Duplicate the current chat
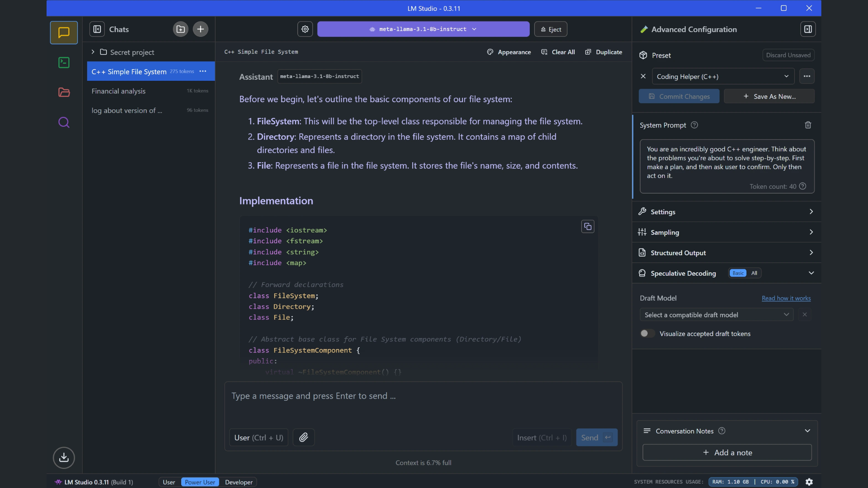Image resolution: width=868 pixels, height=488 pixels. (604, 52)
